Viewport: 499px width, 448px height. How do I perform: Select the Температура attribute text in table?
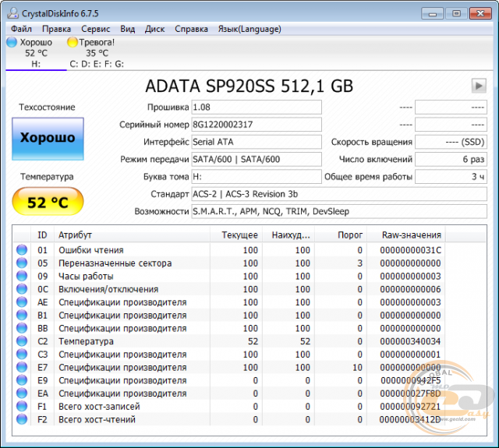pyautogui.click(x=86, y=341)
